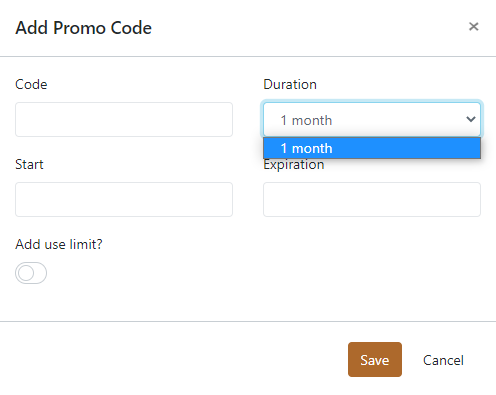Click the Duration field label
This screenshot has width=496, height=395.
290,84
